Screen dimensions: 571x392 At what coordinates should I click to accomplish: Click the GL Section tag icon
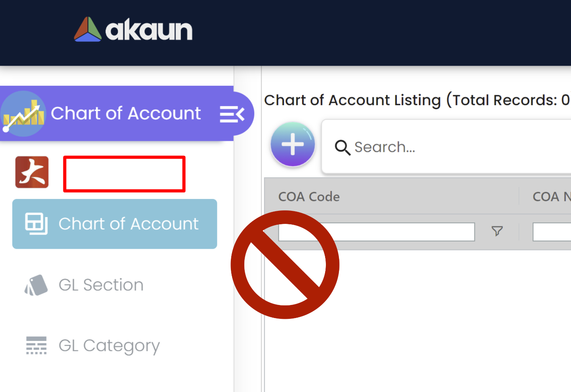pyautogui.click(x=36, y=285)
